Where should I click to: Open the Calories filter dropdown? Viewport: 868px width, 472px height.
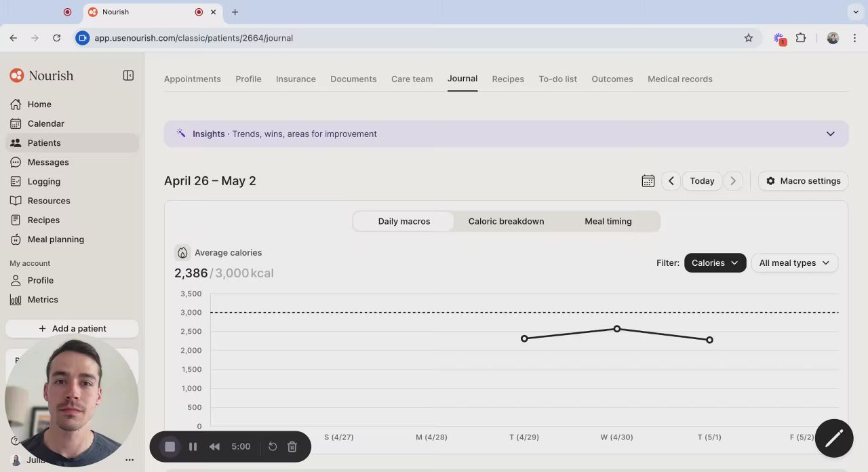pyautogui.click(x=715, y=263)
